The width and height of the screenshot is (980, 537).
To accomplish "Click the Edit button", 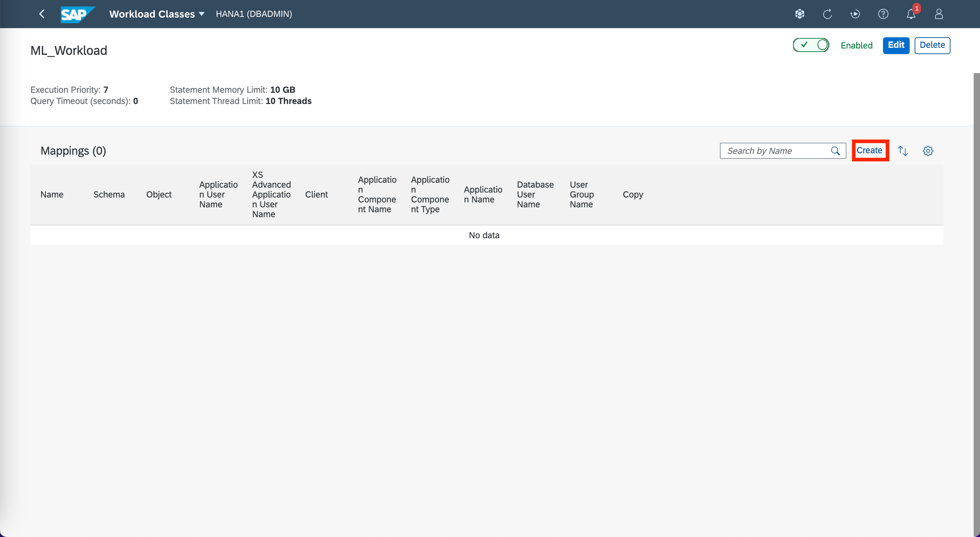I will tap(896, 45).
